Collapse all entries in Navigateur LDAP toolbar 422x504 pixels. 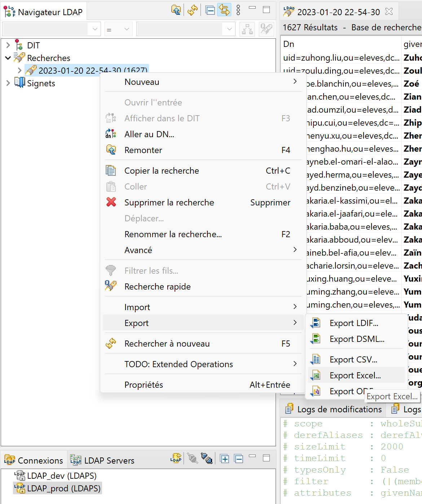coord(210,10)
